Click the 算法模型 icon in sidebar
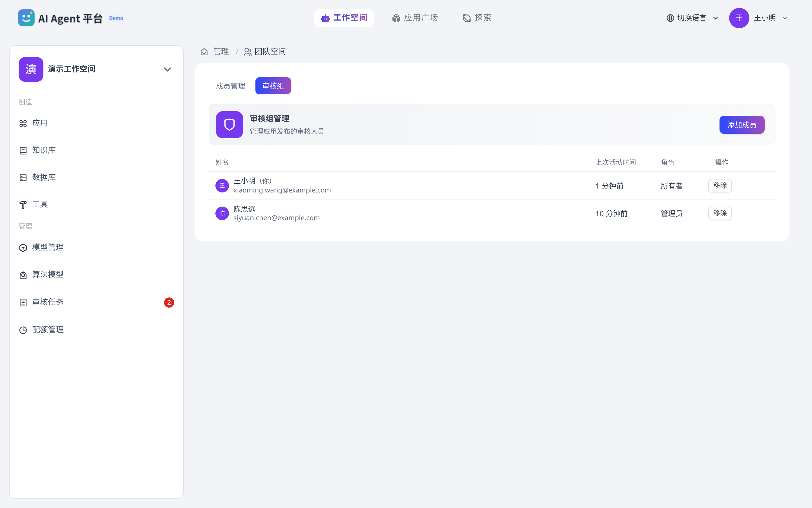The height and width of the screenshot is (508, 812). [x=23, y=275]
